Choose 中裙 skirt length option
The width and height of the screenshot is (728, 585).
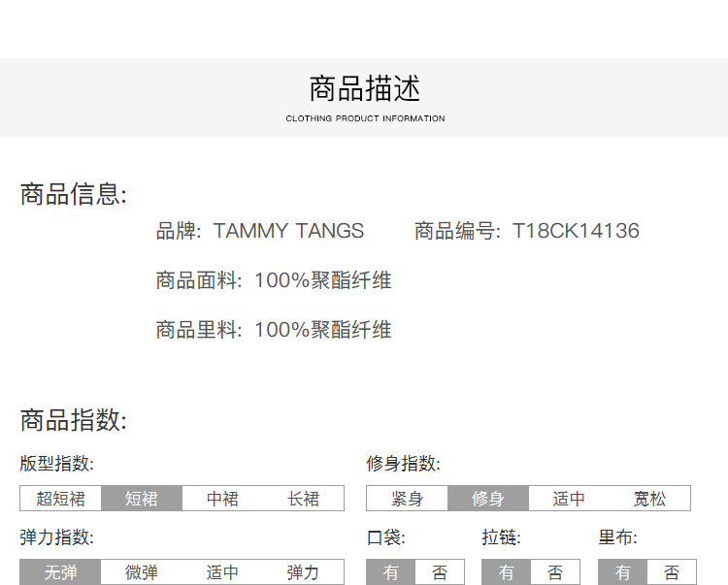pos(222,499)
